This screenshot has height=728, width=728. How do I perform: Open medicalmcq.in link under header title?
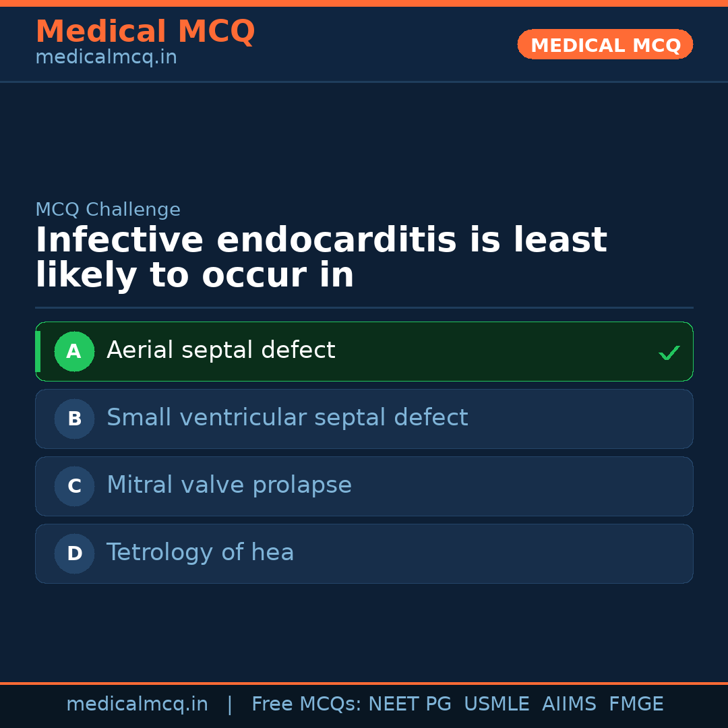click(106, 58)
